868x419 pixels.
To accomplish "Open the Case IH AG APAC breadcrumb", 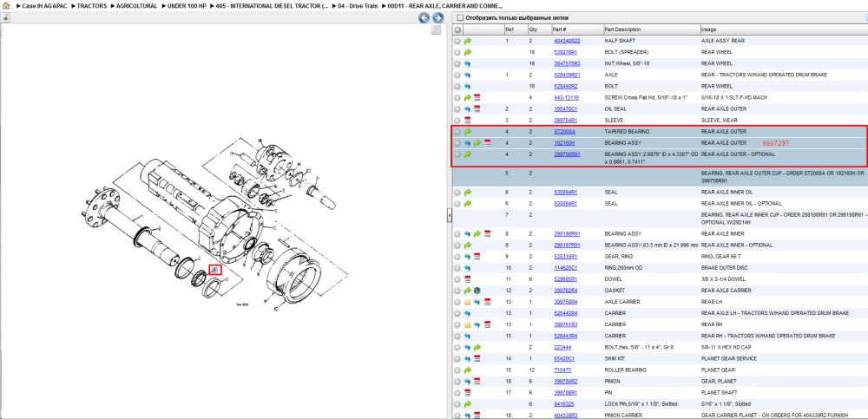I will [x=44, y=6].
